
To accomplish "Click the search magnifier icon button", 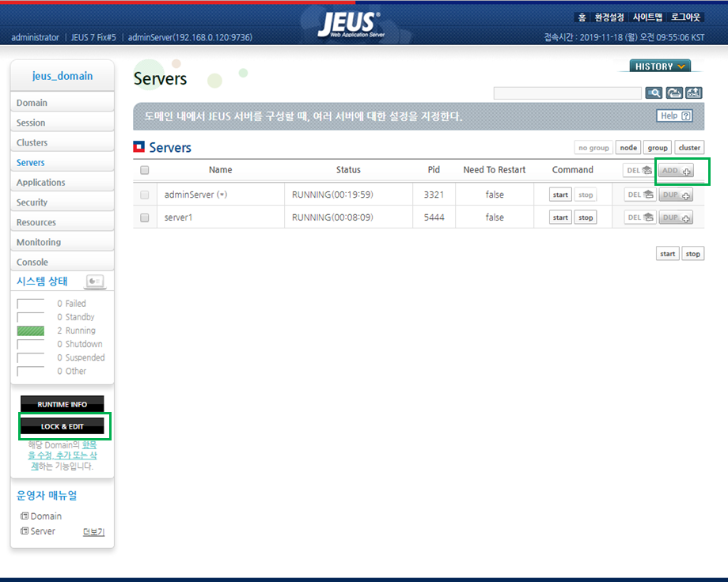I will tap(654, 93).
